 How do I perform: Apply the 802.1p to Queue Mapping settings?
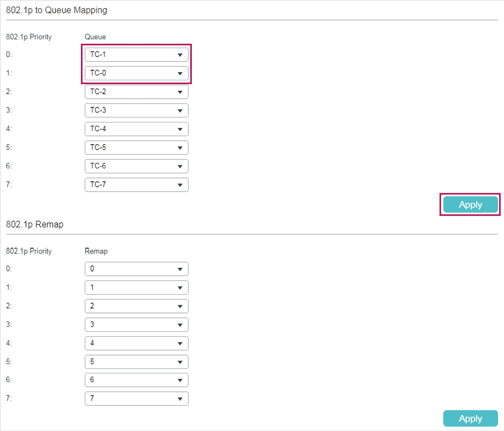point(470,204)
